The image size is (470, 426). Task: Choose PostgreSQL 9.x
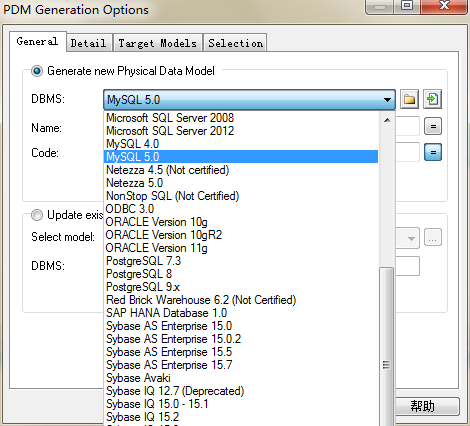click(241, 287)
